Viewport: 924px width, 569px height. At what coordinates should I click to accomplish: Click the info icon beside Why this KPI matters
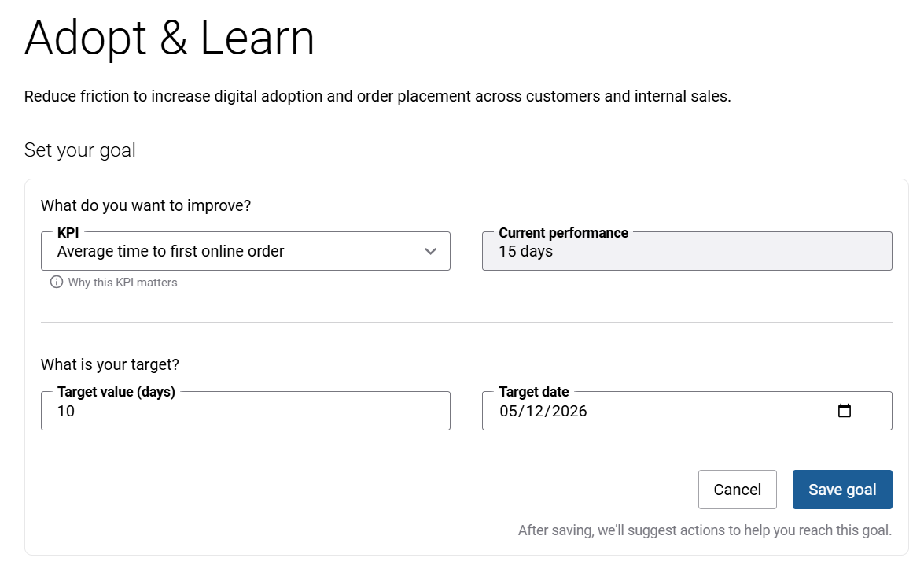pos(56,283)
